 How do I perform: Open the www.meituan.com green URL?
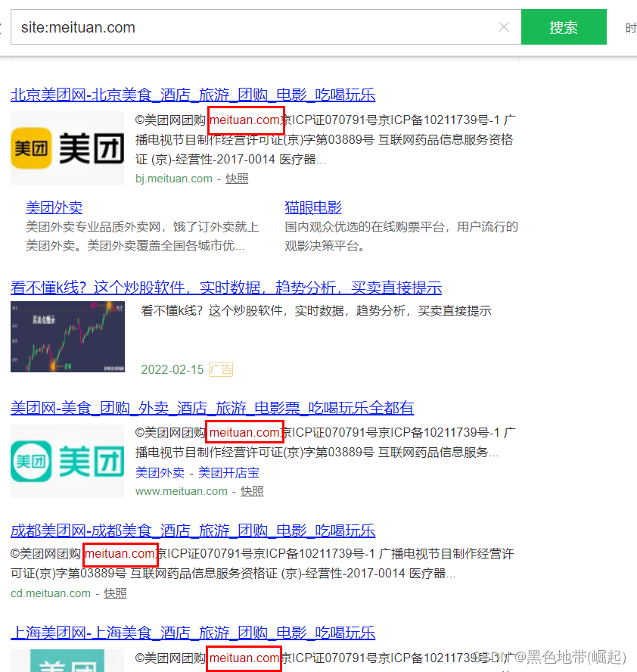(x=182, y=491)
